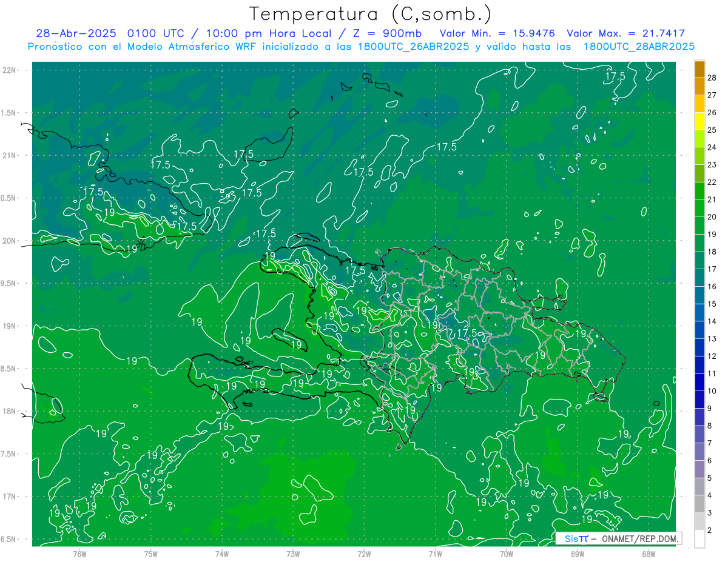Pick the brown swatch above legend value 28
728x562 pixels.
pos(699,69)
